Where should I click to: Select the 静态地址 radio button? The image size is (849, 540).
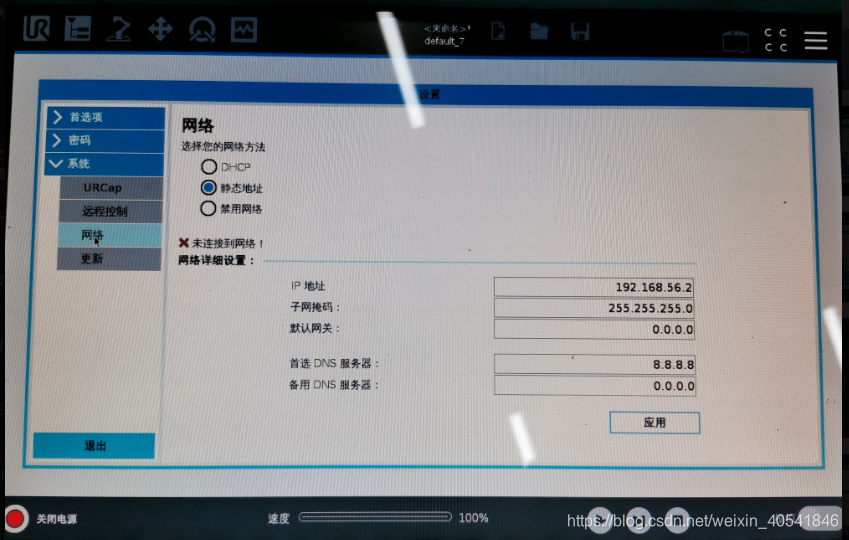coord(208,188)
